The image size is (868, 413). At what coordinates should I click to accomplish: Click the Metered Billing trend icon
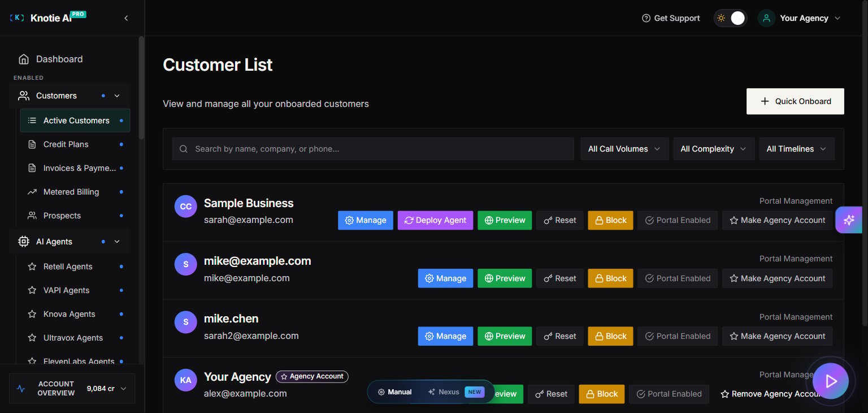[x=32, y=192]
